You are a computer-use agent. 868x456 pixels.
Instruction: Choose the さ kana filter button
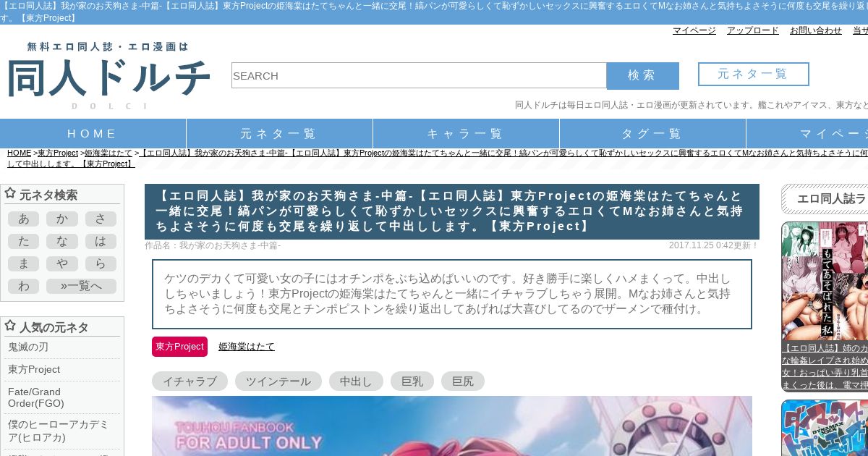coord(101,219)
